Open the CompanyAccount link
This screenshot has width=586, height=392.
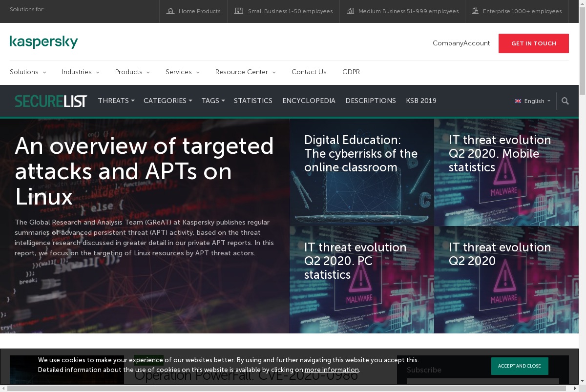tap(461, 43)
